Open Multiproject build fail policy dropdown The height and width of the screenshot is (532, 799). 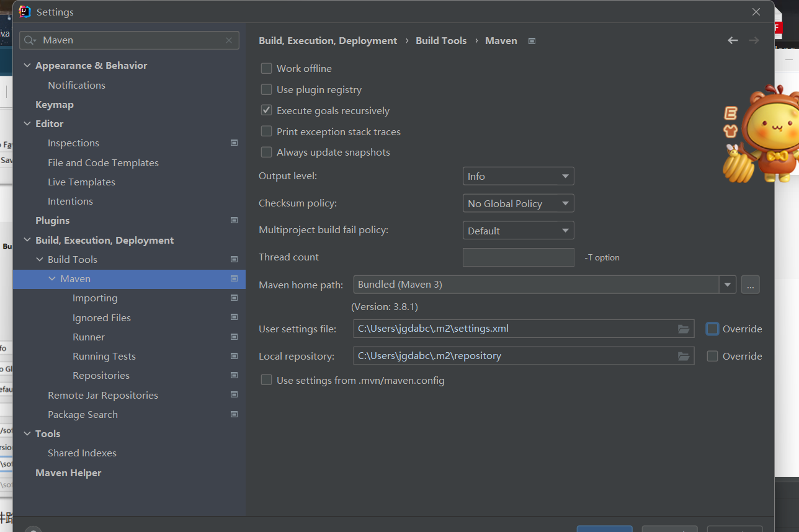[518, 231]
